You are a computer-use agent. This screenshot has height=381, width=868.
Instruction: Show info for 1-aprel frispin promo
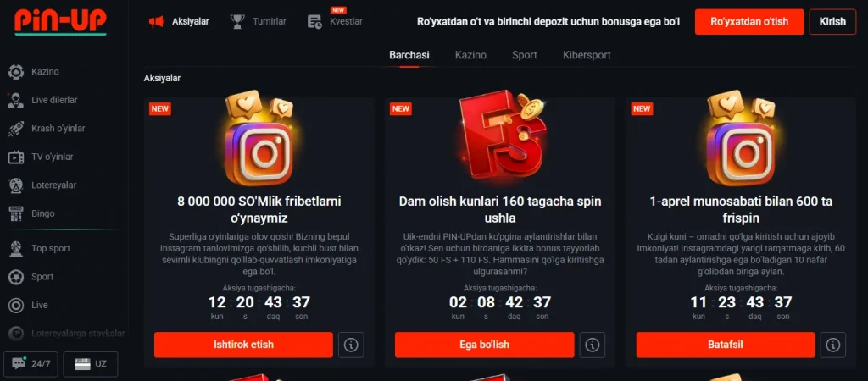(832, 345)
